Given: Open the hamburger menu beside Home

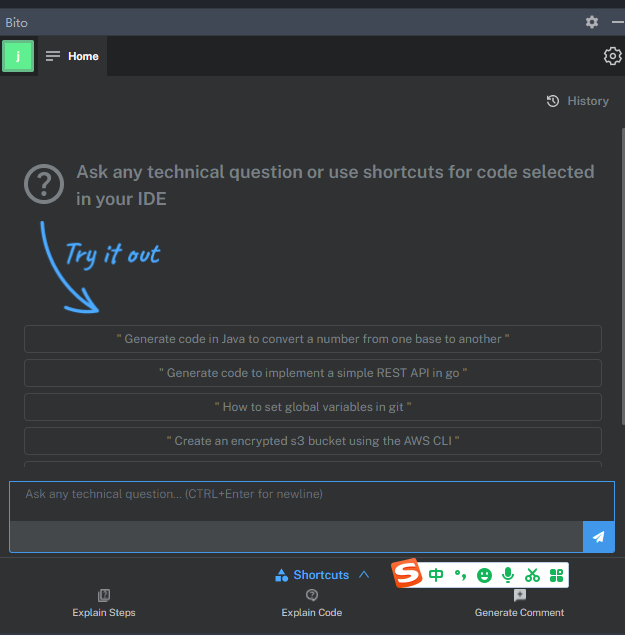Looking at the screenshot, I should (53, 56).
